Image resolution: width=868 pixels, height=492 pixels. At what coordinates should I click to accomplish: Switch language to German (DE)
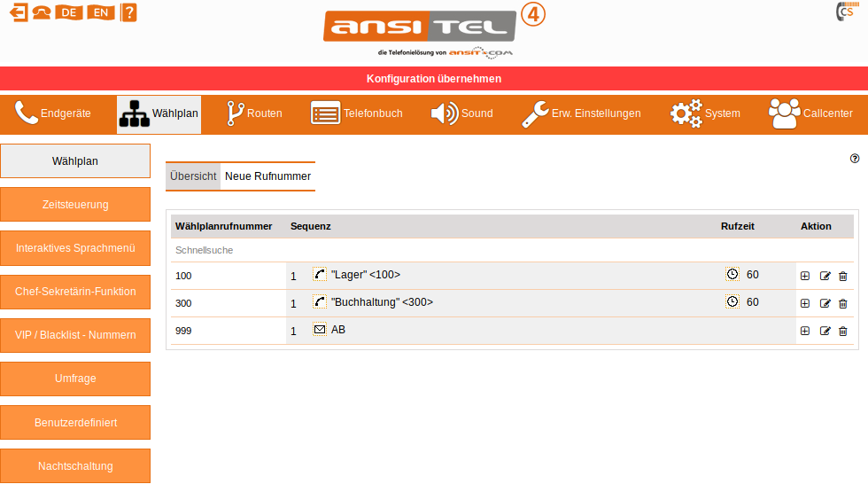(x=69, y=12)
